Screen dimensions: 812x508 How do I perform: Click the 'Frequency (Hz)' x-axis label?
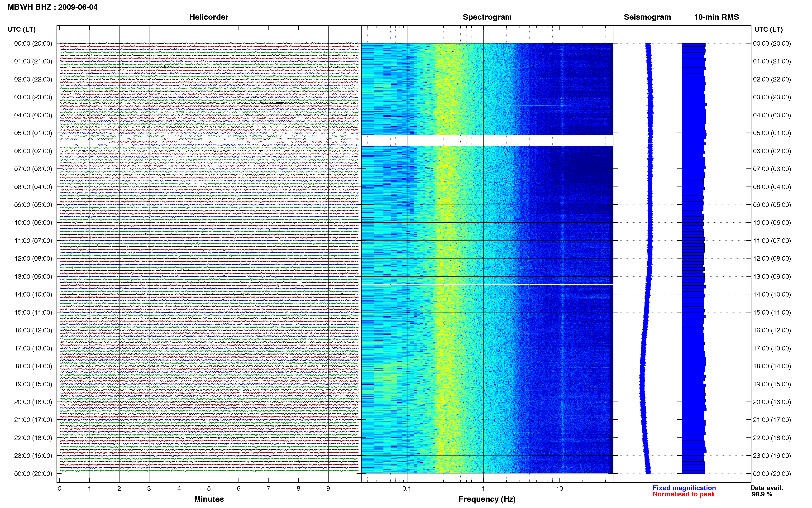pos(487,499)
